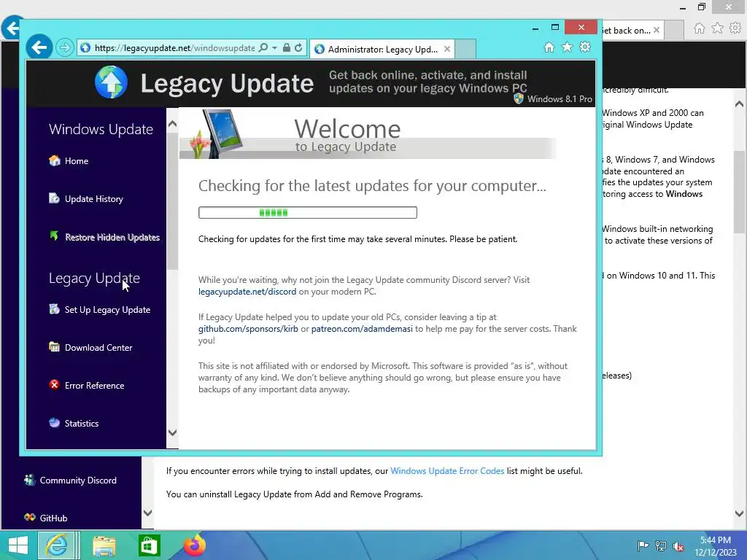Open legacyupdate.net/discord link

[x=247, y=292]
